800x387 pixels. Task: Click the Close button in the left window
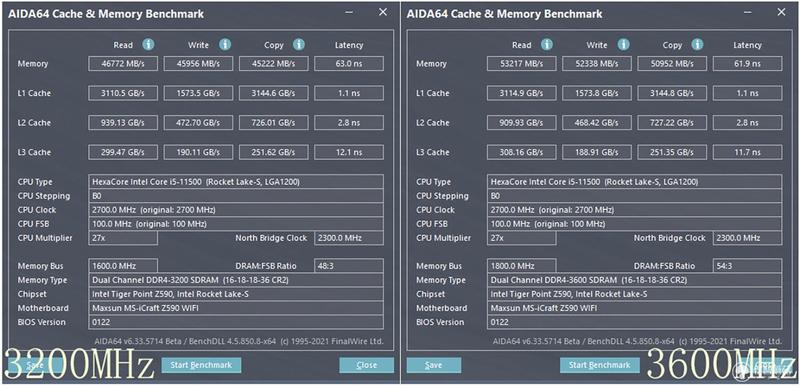(x=366, y=365)
